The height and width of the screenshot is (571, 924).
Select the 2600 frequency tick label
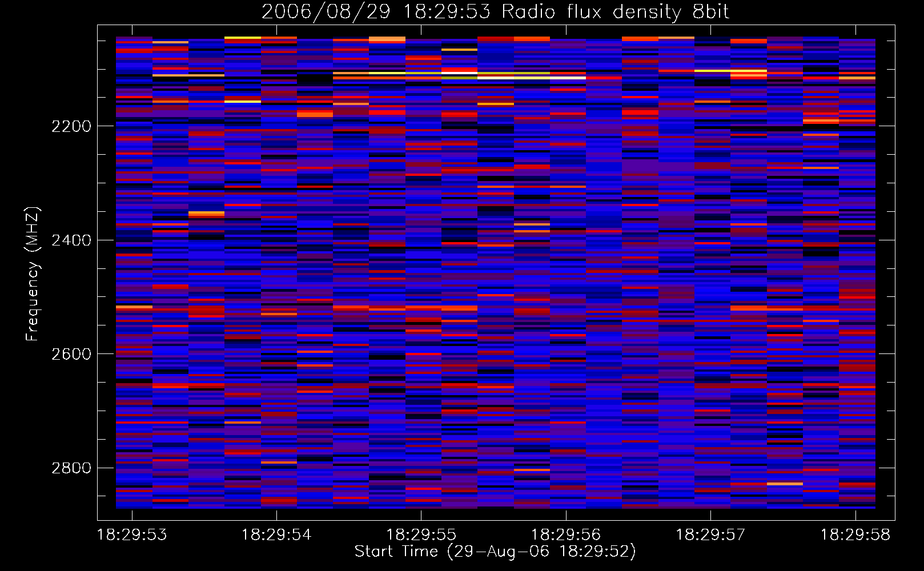pos(71,354)
